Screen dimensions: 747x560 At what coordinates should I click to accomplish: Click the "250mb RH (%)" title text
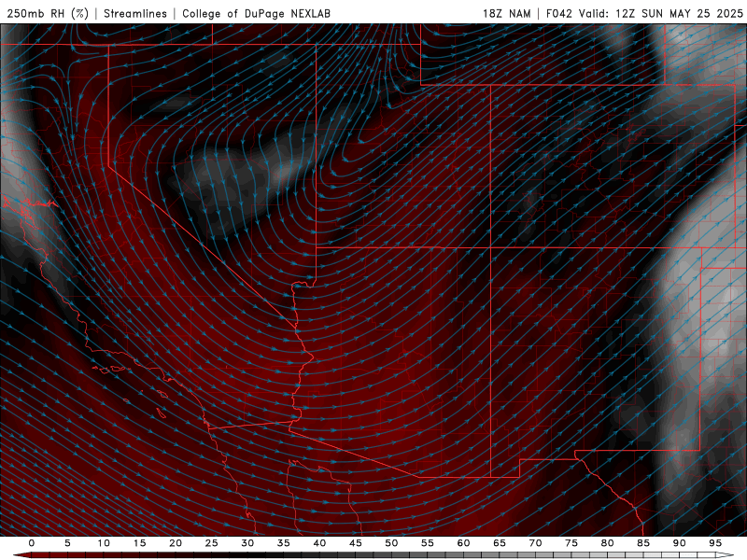coord(48,13)
